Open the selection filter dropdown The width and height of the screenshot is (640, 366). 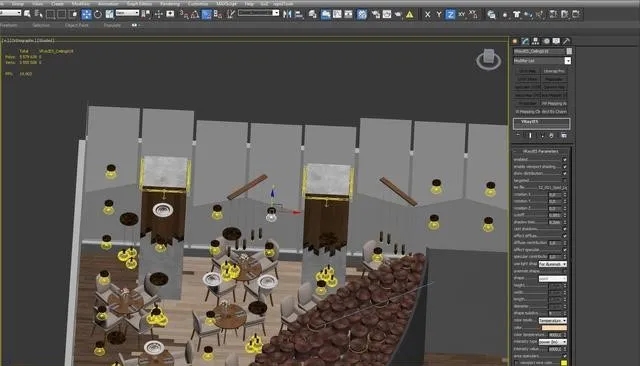[x=11, y=13]
